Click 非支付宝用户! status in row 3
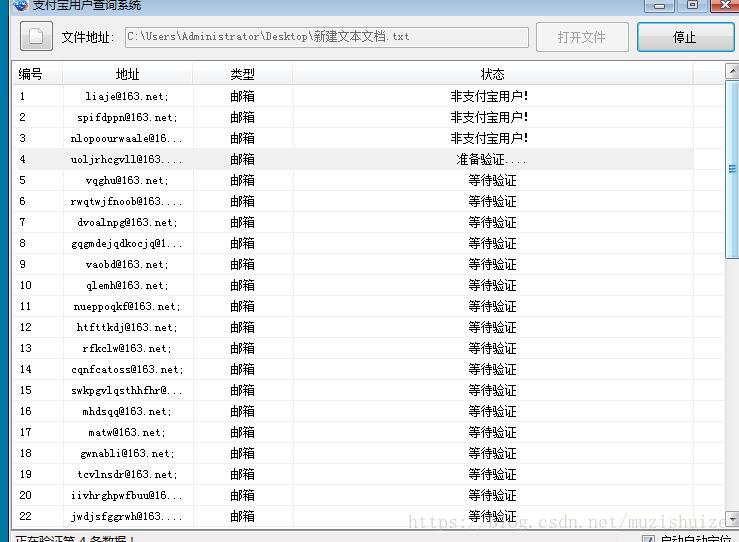The image size is (739, 542). click(x=489, y=138)
